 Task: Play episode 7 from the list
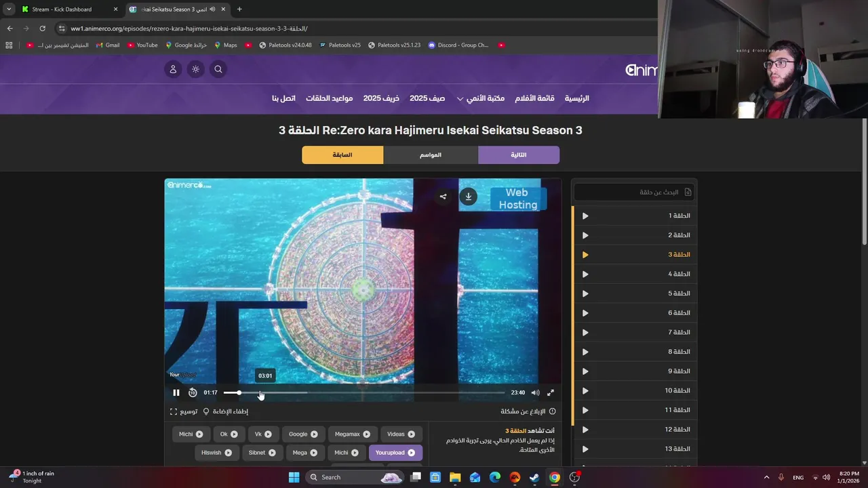pos(585,333)
